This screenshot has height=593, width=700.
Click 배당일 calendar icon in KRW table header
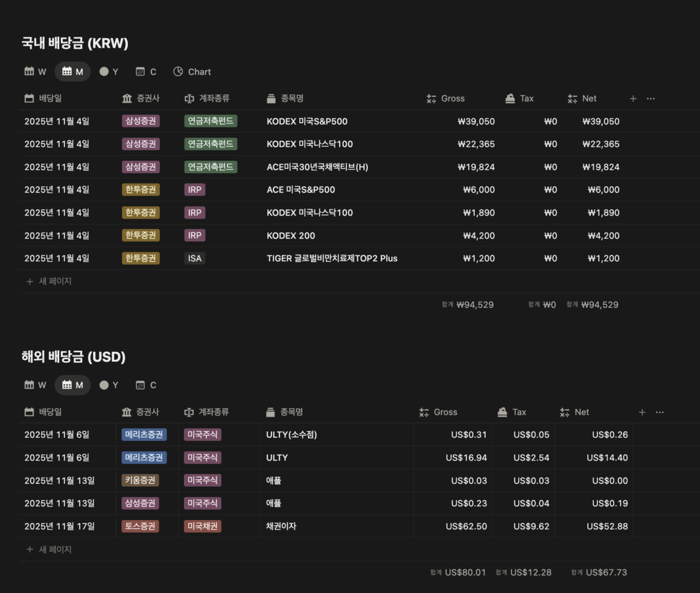pyautogui.click(x=29, y=98)
